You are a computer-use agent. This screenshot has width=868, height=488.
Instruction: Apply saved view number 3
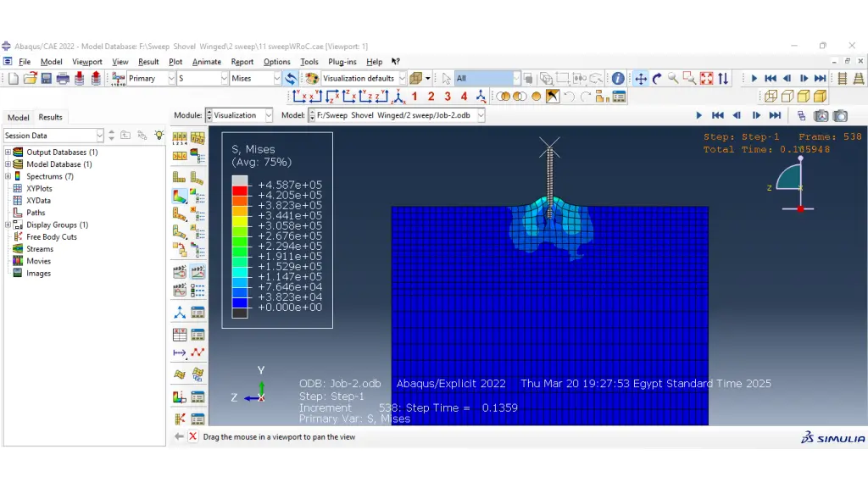tap(448, 97)
